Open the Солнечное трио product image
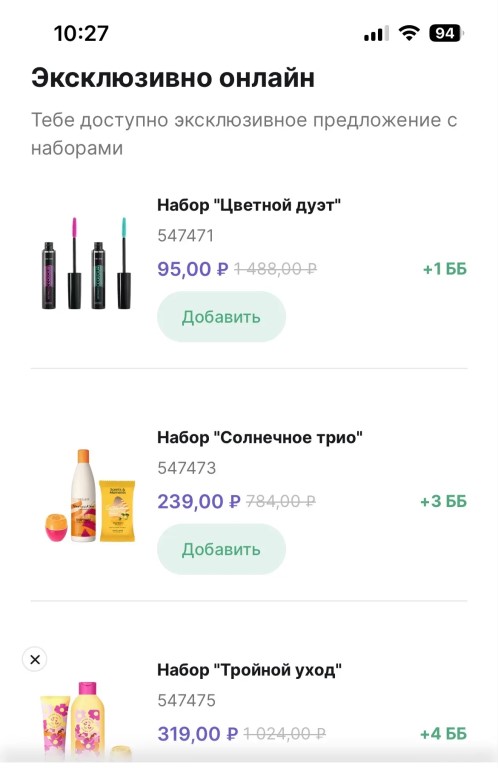 [x=89, y=495]
